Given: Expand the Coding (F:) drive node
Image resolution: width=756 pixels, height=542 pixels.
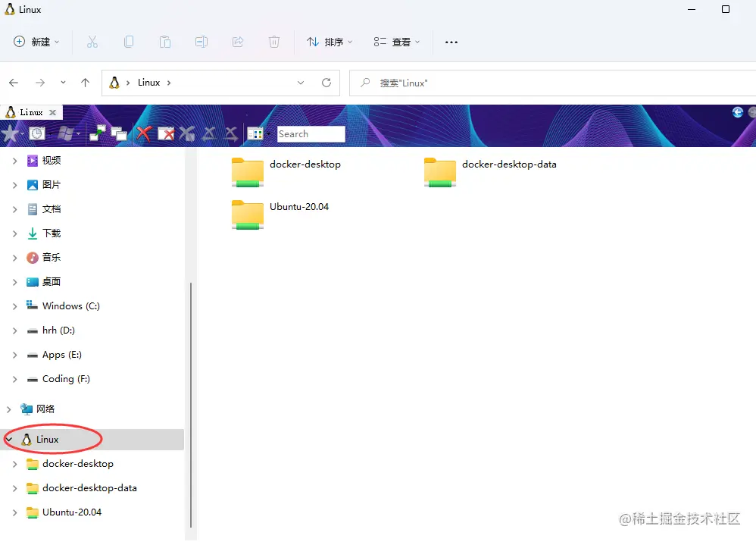Looking at the screenshot, I should pyautogui.click(x=14, y=379).
